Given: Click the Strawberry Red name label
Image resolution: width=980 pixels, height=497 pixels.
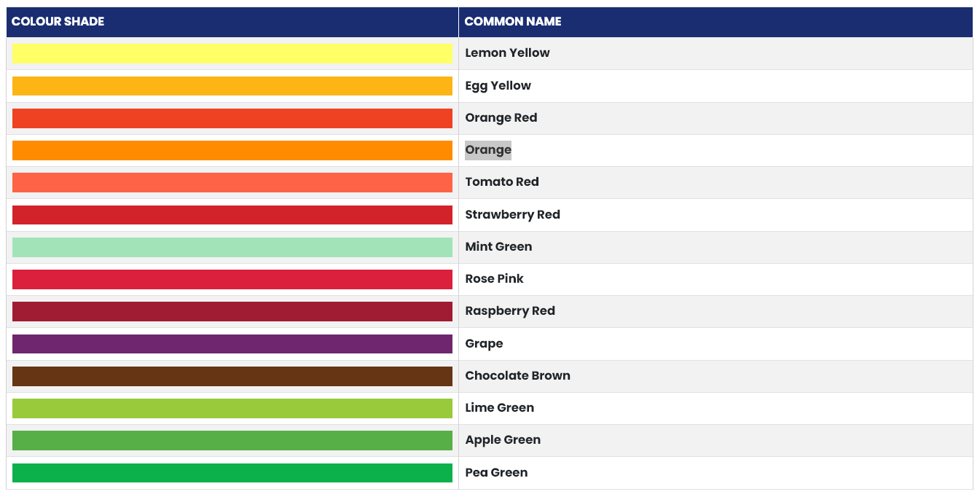Looking at the screenshot, I should 512,214.
